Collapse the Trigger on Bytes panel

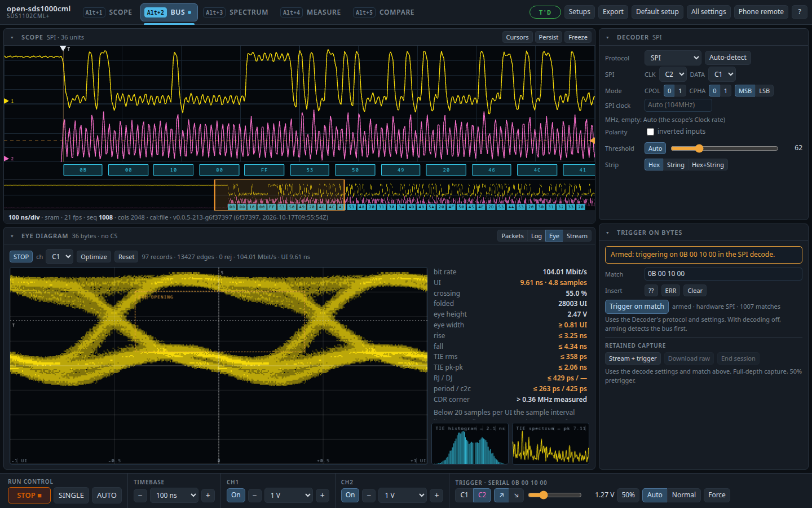click(x=607, y=233)
